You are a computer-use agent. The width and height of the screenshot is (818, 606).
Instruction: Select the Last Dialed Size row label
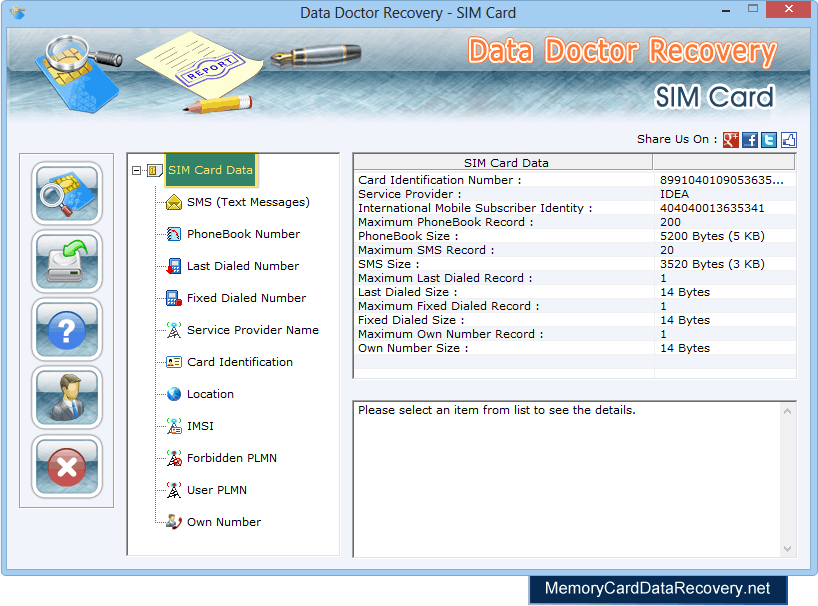(407, 292)
